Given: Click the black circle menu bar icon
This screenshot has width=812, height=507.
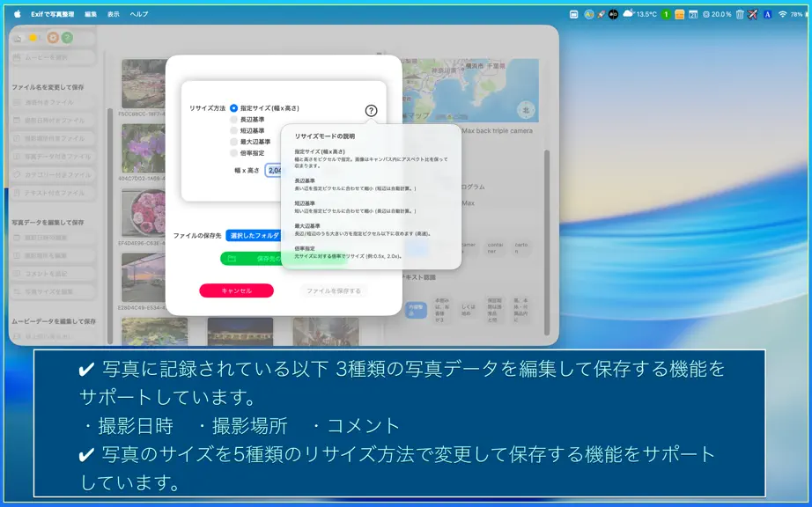Looking at the screenshot, I should coord(613,14).
